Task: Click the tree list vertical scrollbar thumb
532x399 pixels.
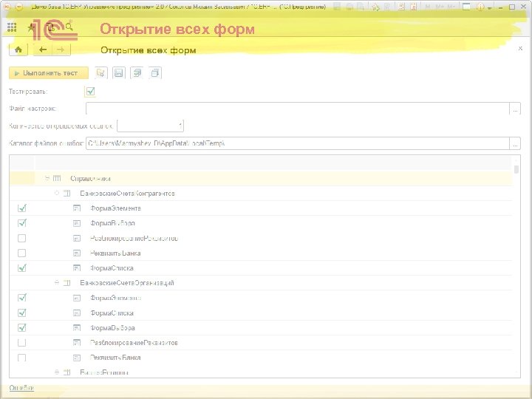Action: click(516, 169)
